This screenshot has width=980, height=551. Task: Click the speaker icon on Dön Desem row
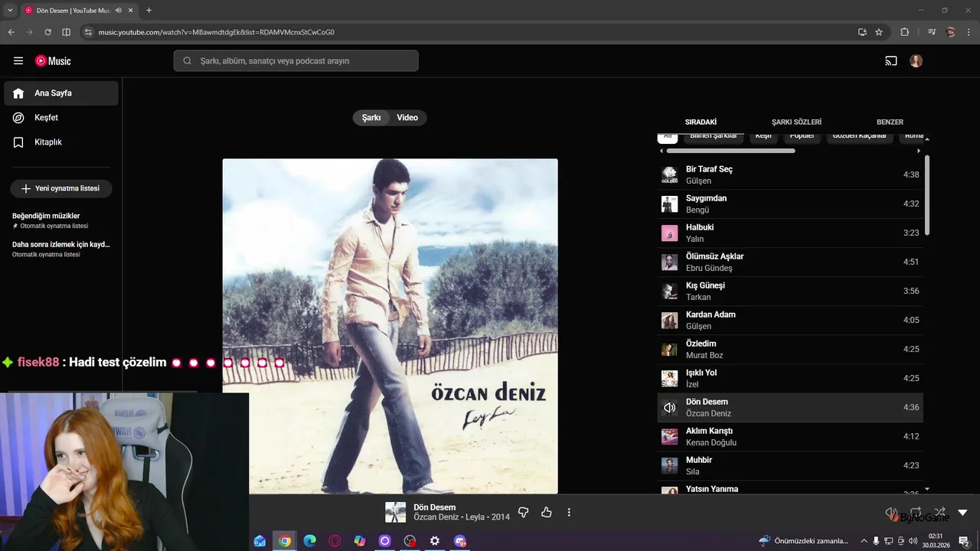(670, 408)
